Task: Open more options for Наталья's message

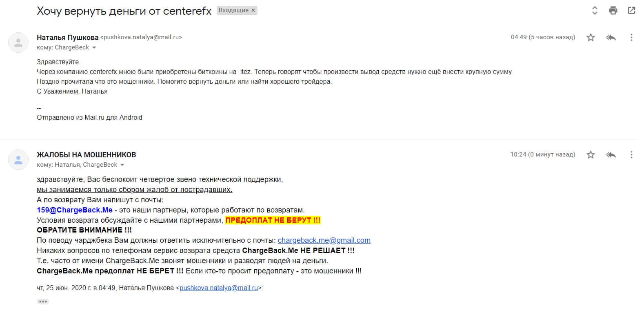Action: [631, 38]
